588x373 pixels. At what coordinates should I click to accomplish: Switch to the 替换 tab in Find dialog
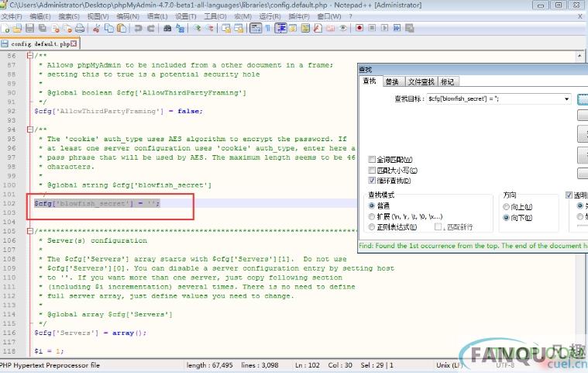[392, 81]
